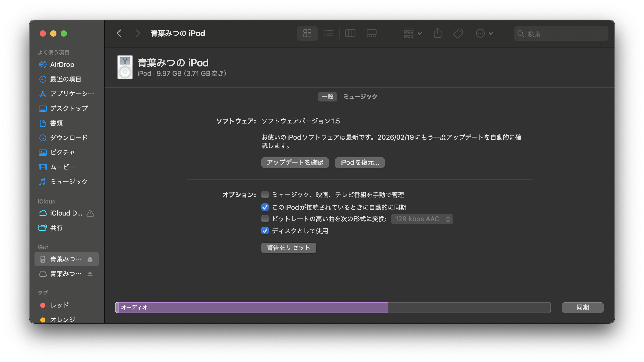This screenshot has width=644, height=362.
Task: Enable convert higher bit rate songs checkbox
Action: coord(265,219)
